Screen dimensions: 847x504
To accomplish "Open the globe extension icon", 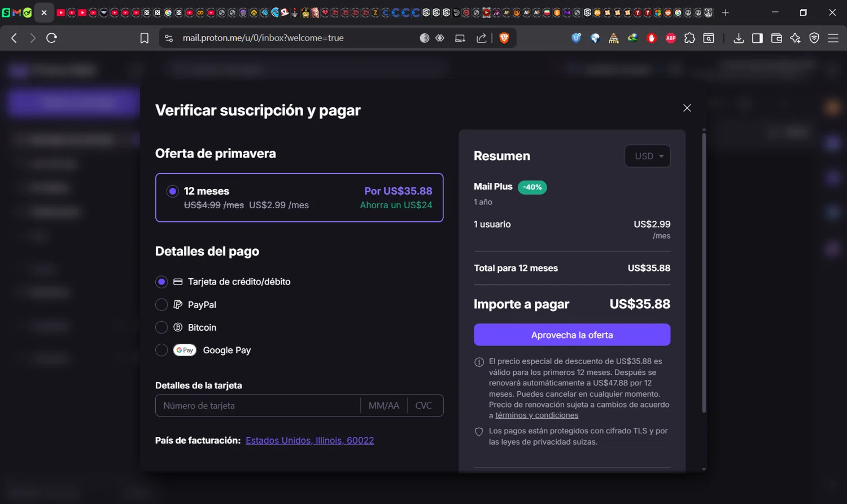I will click(x=595, y=38).
